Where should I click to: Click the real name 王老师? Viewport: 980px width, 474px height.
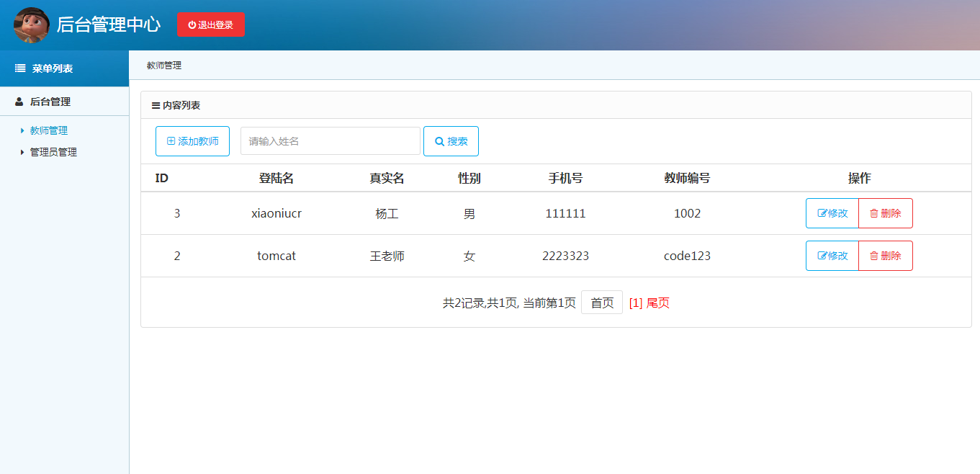pos(387,256)
